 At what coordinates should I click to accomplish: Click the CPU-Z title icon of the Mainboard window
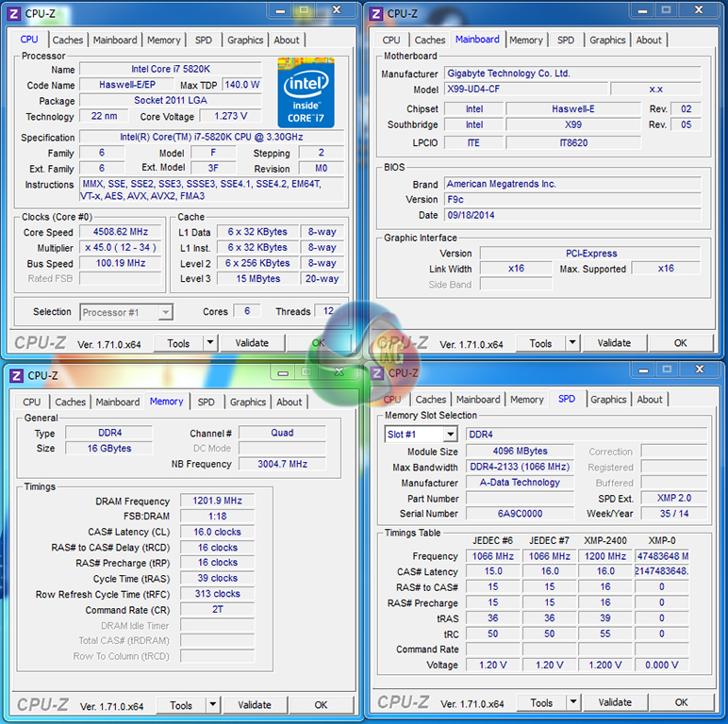coord(376,13)
